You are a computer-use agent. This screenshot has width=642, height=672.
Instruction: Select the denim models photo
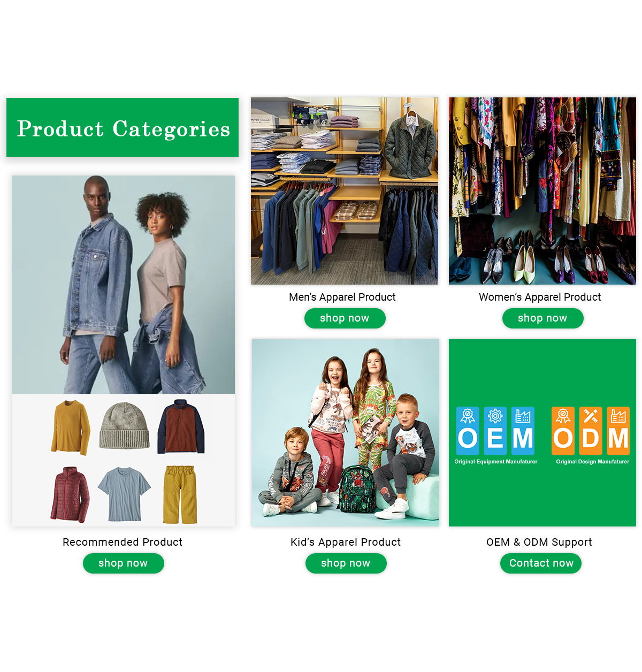coord(123,285)
